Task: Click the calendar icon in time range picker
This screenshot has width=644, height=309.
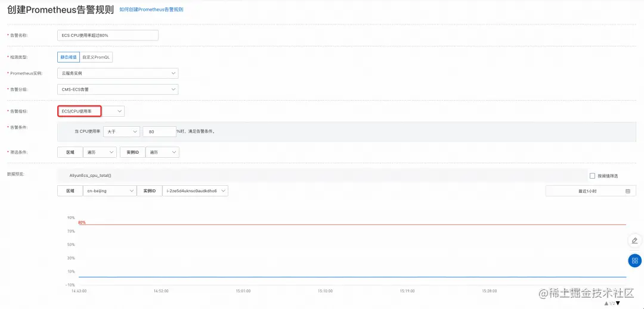Action: click(x=627, y=191)
